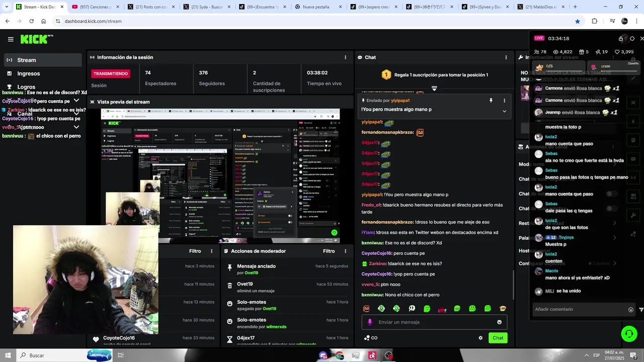Switch to the Syda - Buscar tab
Image resolution: width=644 pixels, height=362 pixels.
206,7
